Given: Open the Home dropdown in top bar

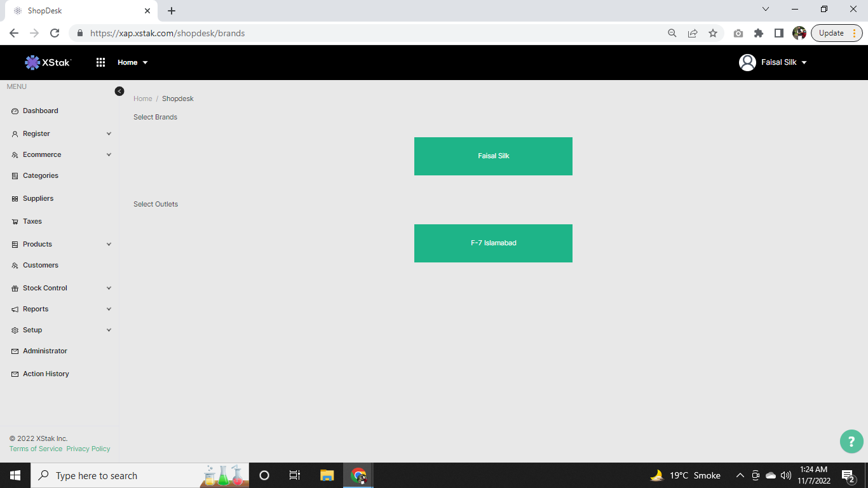Looking at the screenshot, I should pos(132,62).
